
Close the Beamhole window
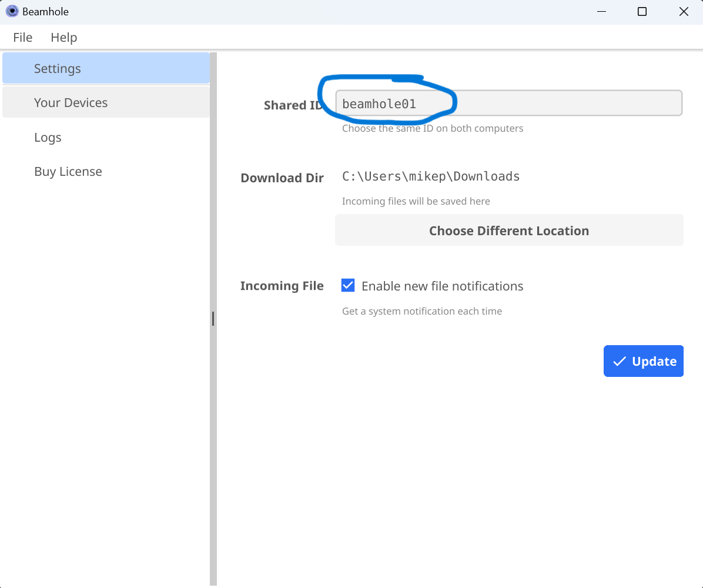683,12
